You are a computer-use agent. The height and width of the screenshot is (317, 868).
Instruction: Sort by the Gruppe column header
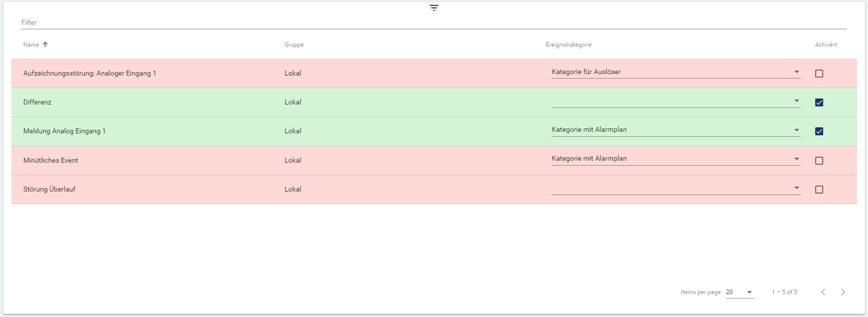(294, 45)
